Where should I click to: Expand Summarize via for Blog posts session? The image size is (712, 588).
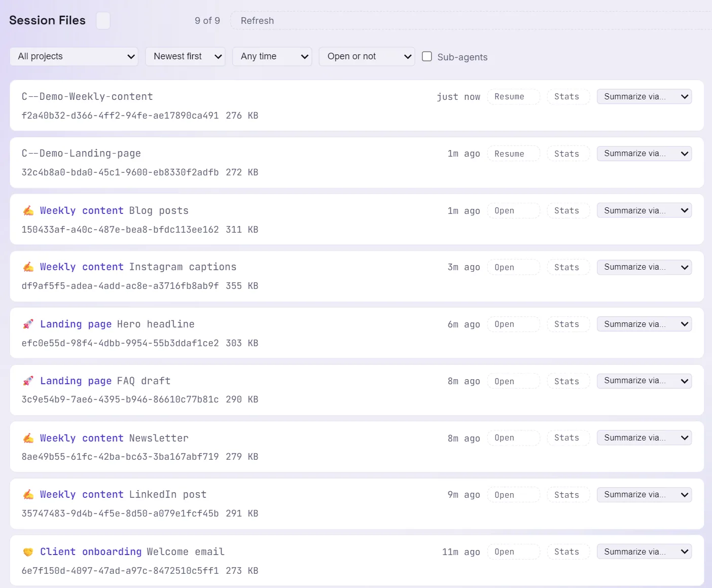[644, 210]
